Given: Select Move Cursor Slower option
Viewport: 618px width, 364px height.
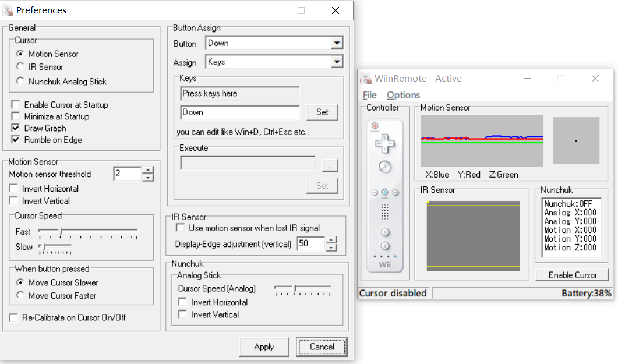Looking at the screenshot, I should tap(20, 282).
